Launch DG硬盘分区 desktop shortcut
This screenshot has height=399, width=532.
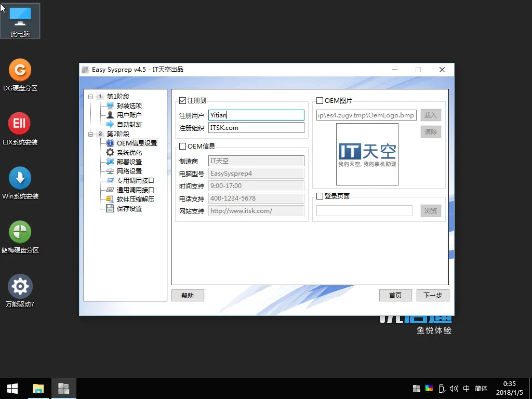coord(20,75)
